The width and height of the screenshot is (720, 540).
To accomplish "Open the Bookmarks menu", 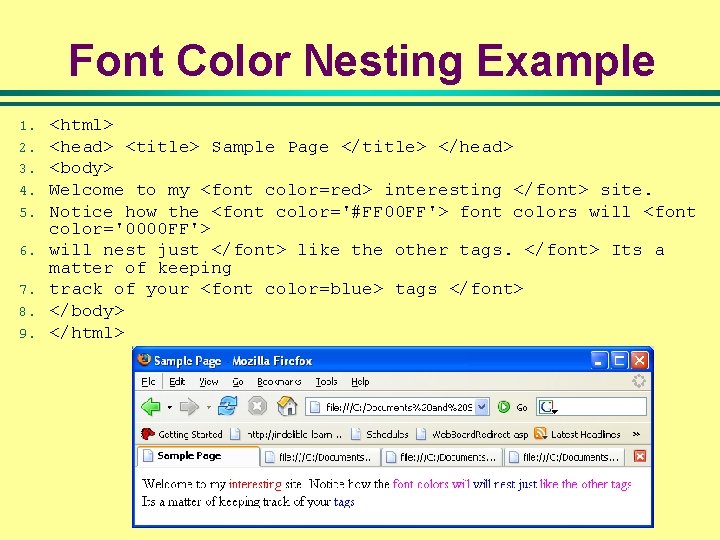I will click(x=279, y=382).
